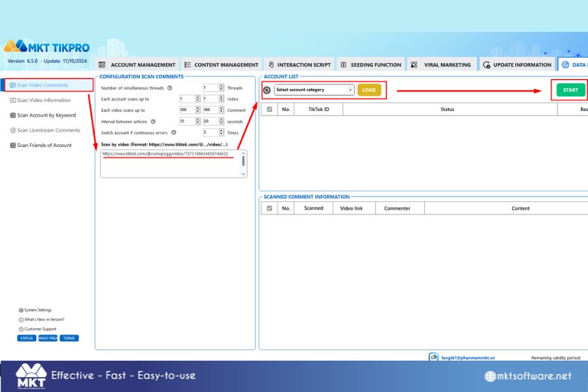Click scroll-down arrow in video URL box

tap(244, 174)
